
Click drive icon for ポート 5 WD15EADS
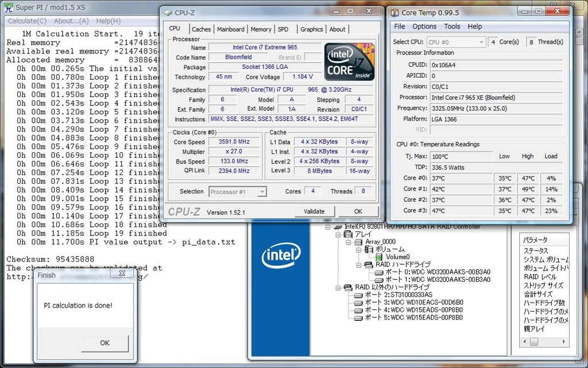point(358,318)
